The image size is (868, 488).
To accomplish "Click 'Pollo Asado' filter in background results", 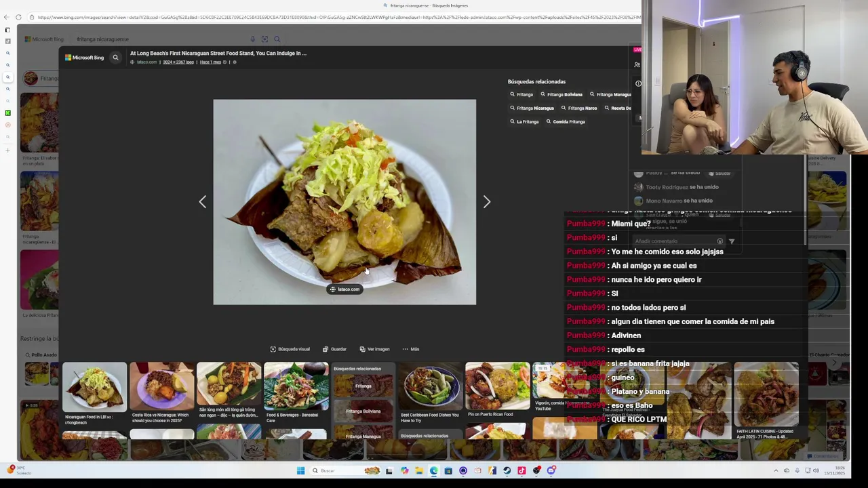I will coord(41,355).
